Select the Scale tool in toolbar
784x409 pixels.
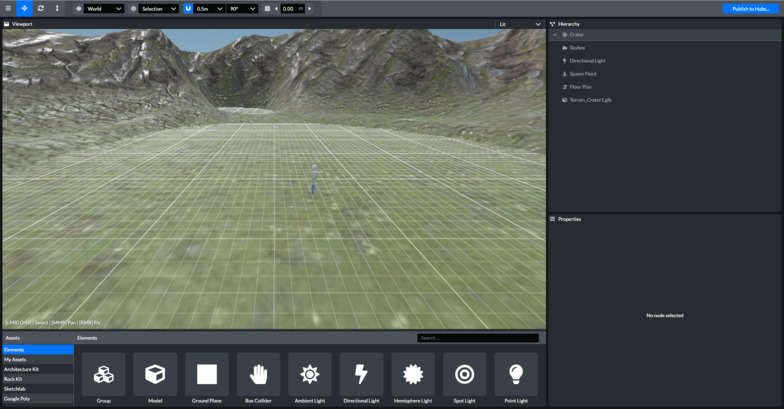[x=57, y=8]
